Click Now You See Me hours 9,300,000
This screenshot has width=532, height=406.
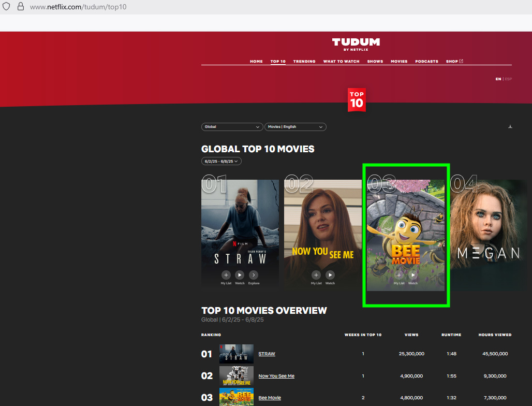(495, 376)
